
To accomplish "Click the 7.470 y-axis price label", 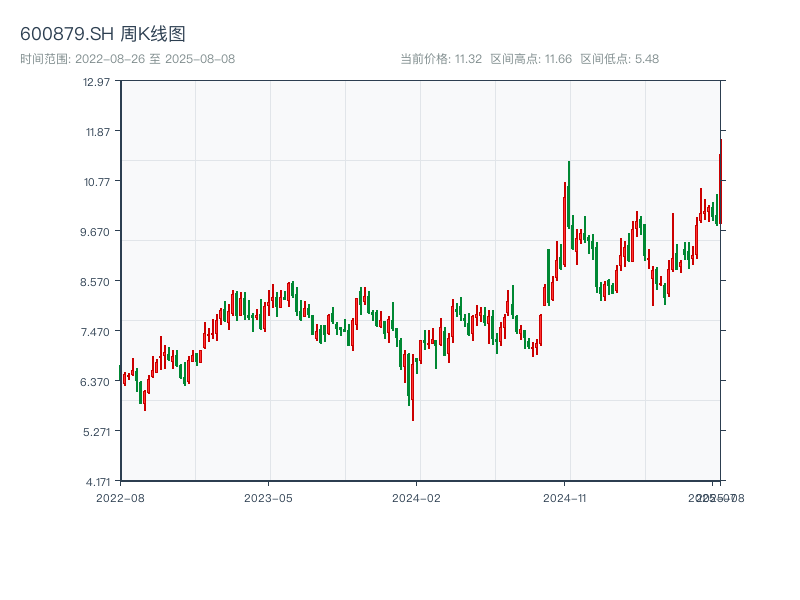I will 97,331.
